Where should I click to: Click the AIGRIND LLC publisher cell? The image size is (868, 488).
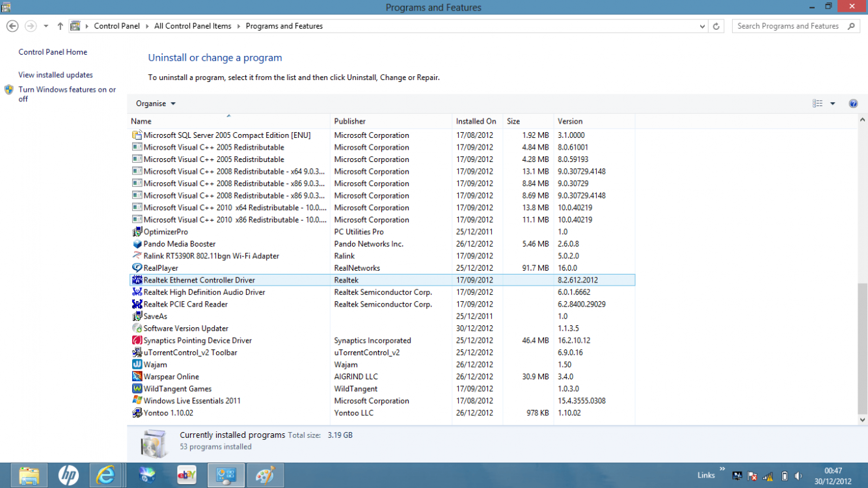[356, 377]
